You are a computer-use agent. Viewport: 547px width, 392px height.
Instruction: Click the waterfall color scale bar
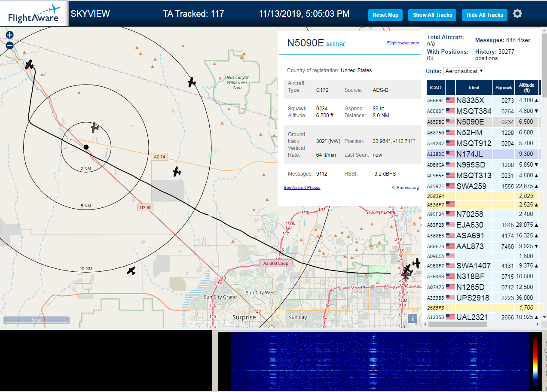tap(535, 362)
